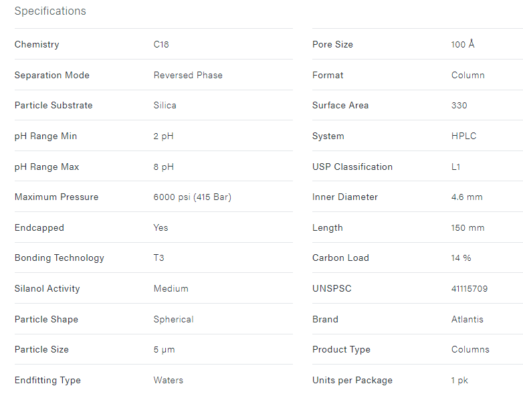Select the Endcapped label

click(x=39, y=228)
